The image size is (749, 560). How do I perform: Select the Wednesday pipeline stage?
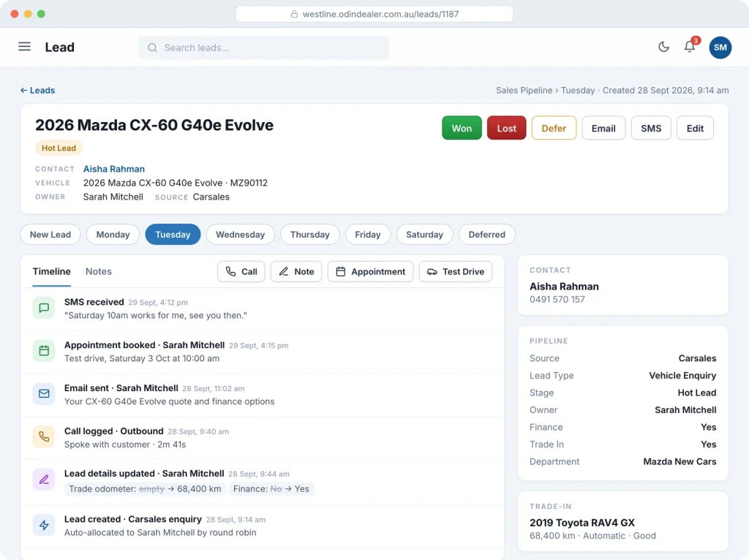pos(240,235)
